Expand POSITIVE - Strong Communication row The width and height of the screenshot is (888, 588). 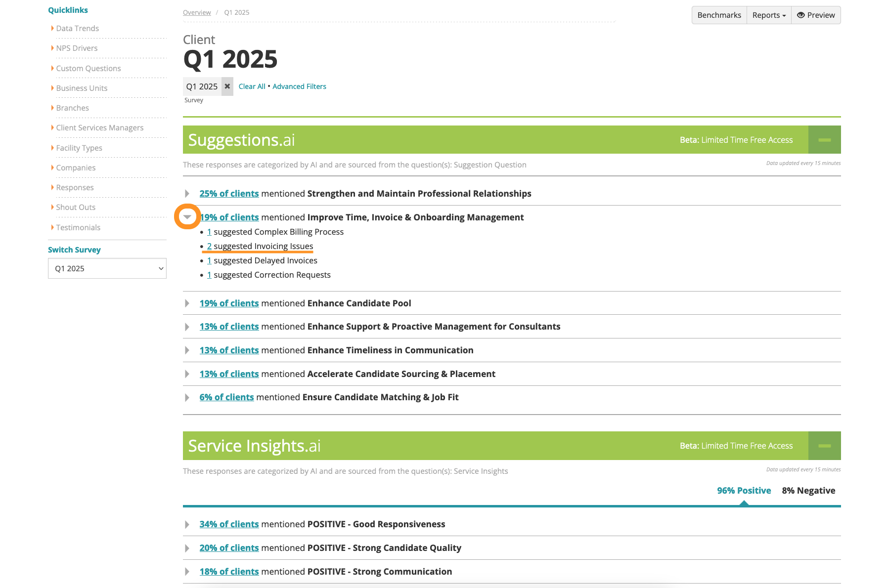point(187,572)
